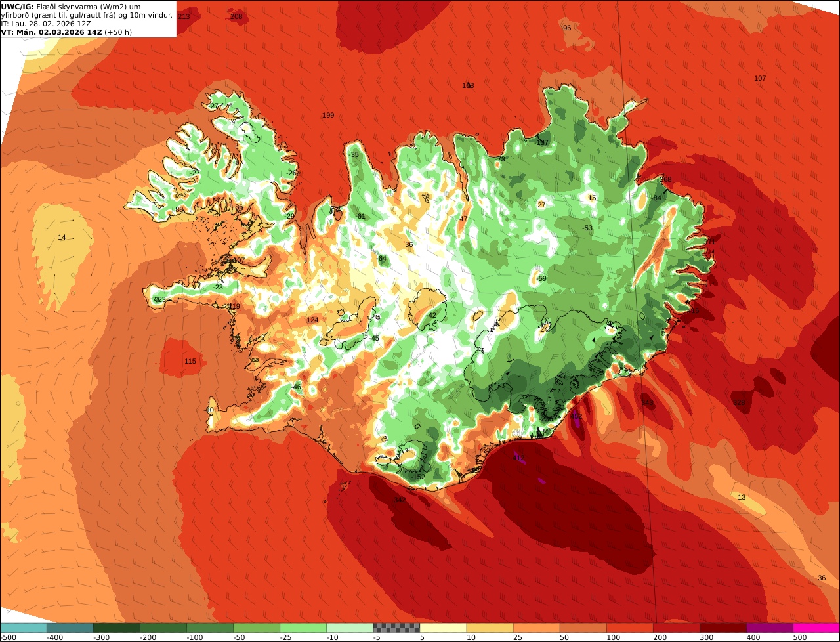This screenshot has width=840, height=642.
Task: Click the map value 208 at top
Action: pos(236,16)
